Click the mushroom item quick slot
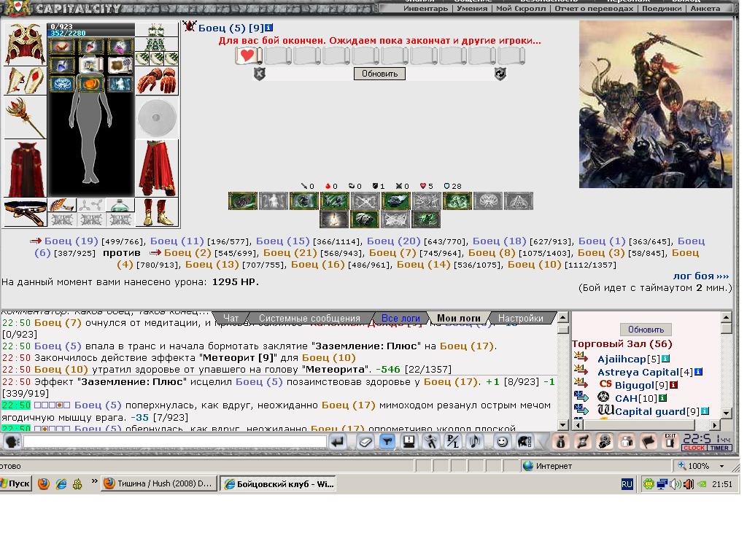 (63, 205)
